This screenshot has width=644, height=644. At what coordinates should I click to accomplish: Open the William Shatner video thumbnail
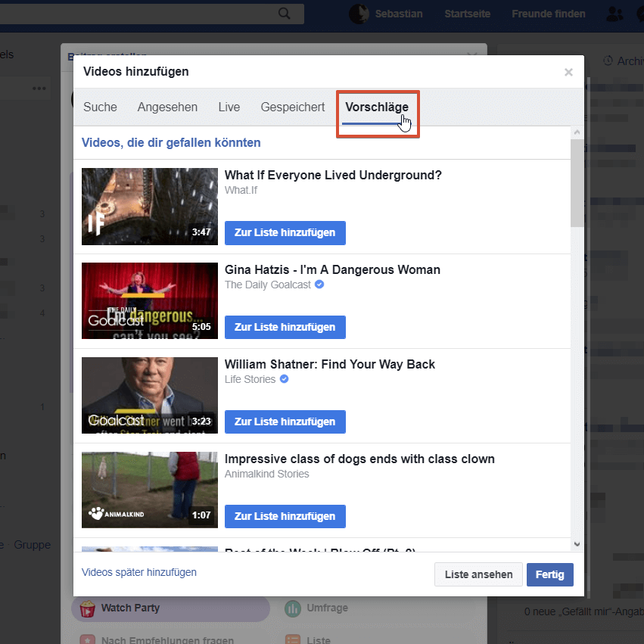point(150,396)
